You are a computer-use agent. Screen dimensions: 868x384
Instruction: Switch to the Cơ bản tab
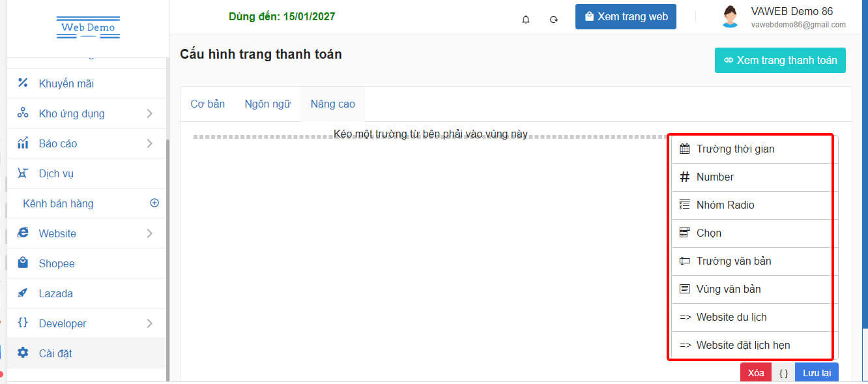click(207, 104)
